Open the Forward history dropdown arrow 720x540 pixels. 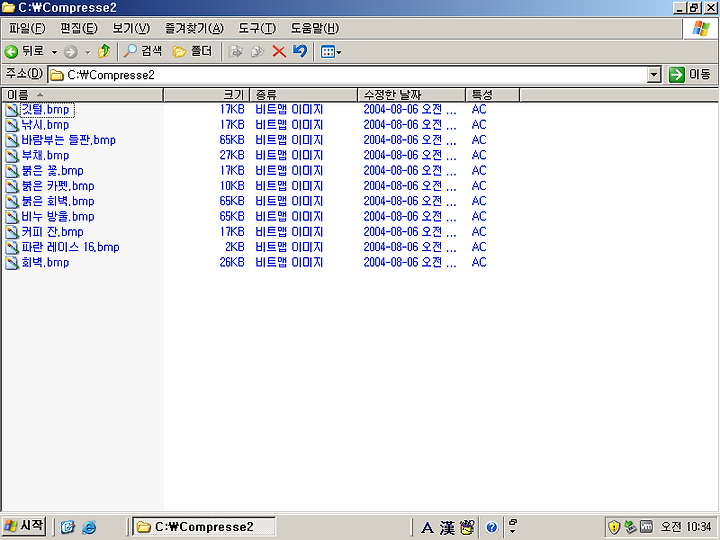point(87,52)
